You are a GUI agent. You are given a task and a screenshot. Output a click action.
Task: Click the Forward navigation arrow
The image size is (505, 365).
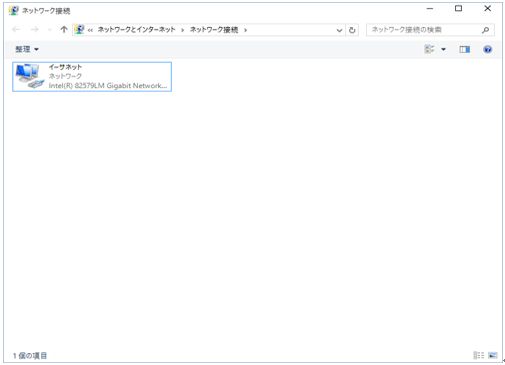pos(34,30)
